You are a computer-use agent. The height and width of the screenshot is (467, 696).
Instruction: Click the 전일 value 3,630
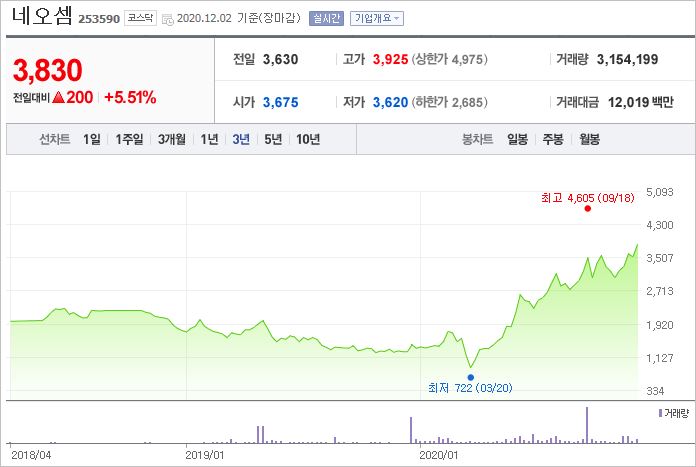[x=280, y=59]
